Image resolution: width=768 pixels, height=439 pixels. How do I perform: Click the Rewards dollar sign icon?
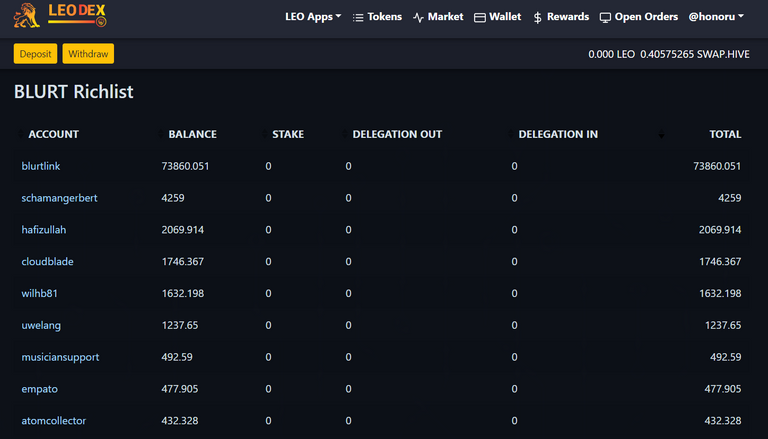coord(538,17)
